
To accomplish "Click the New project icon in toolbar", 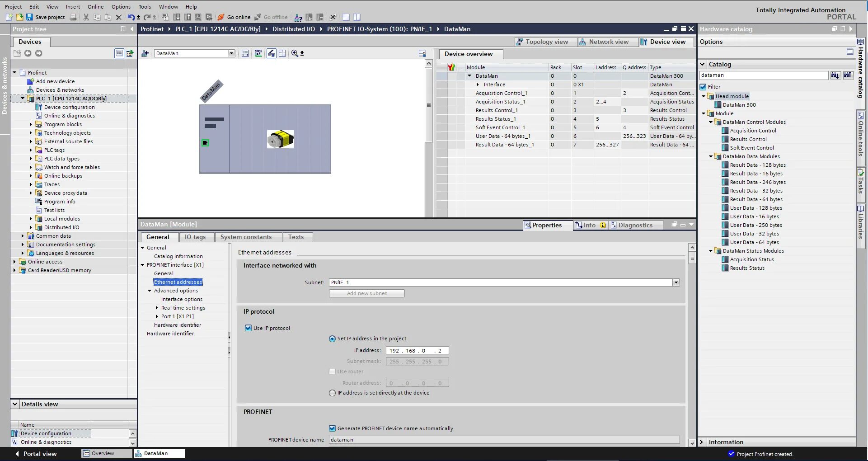I will 9,17.
